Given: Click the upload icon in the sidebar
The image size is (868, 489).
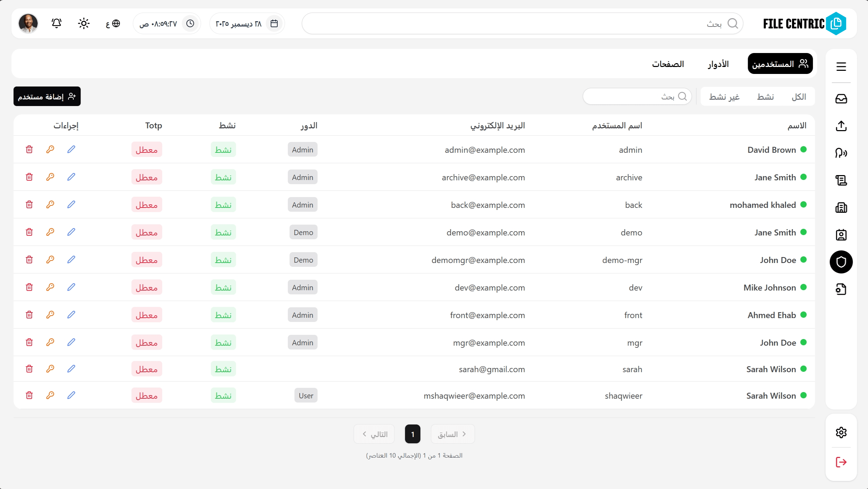Looking at the screenshot, I should [841, 126].
